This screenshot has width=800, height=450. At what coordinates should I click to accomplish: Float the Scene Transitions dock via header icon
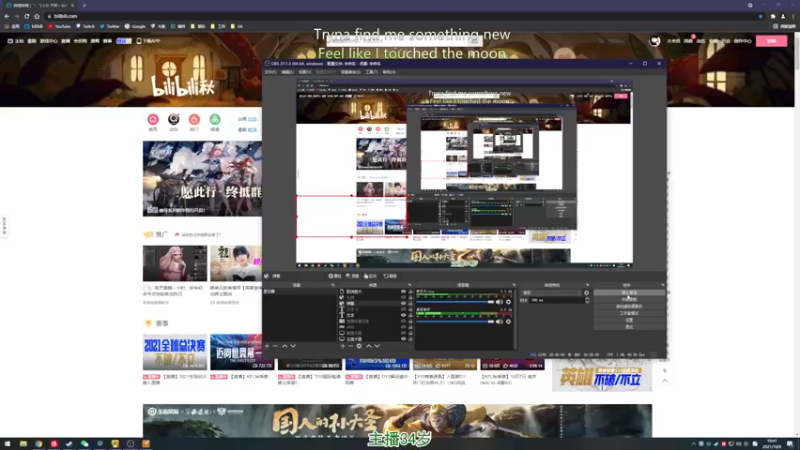click(x=588, y=285)
